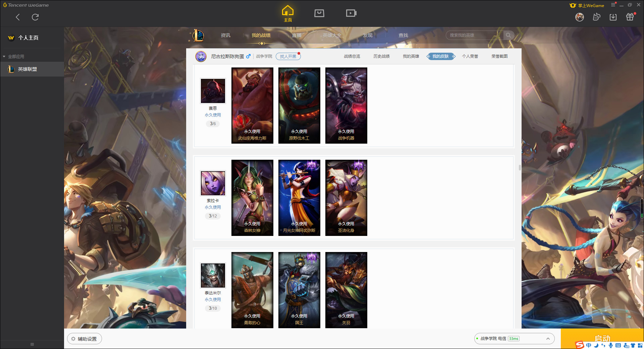Open the store bag icon in top bar
Viewport: 644px width, 349px height.
pos(319,13)
